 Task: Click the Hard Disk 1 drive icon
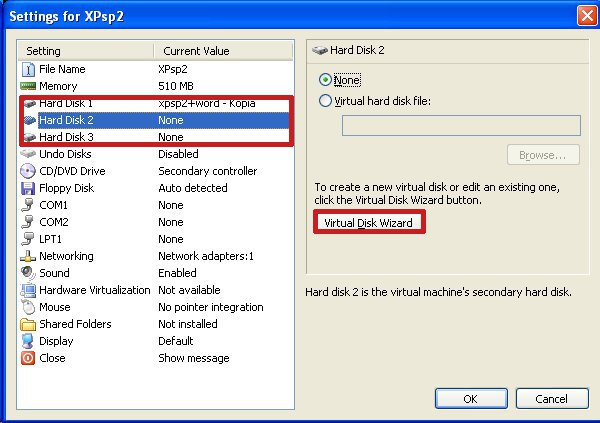tap(29, 103)
